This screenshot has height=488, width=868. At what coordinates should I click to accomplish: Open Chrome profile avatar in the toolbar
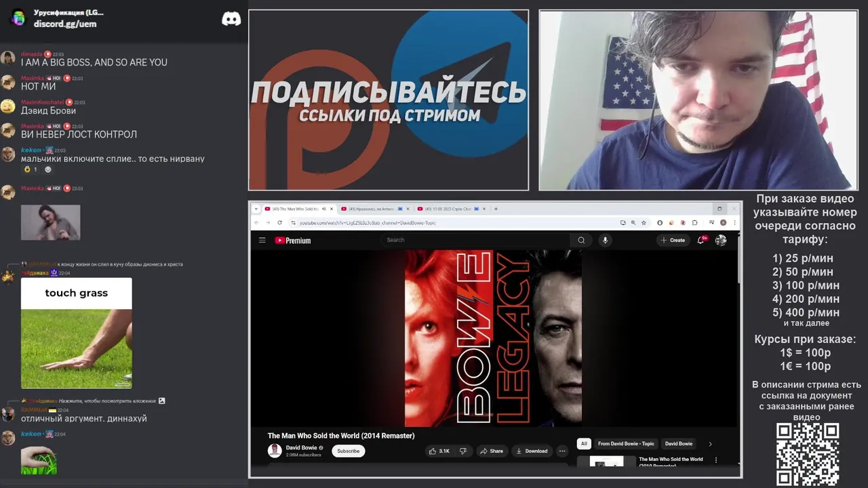[724, 222]
